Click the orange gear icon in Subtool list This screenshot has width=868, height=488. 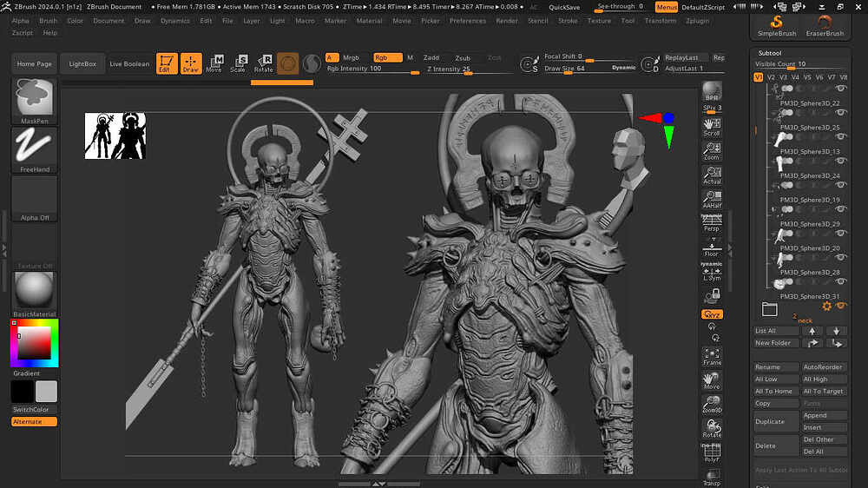(827, 306)
